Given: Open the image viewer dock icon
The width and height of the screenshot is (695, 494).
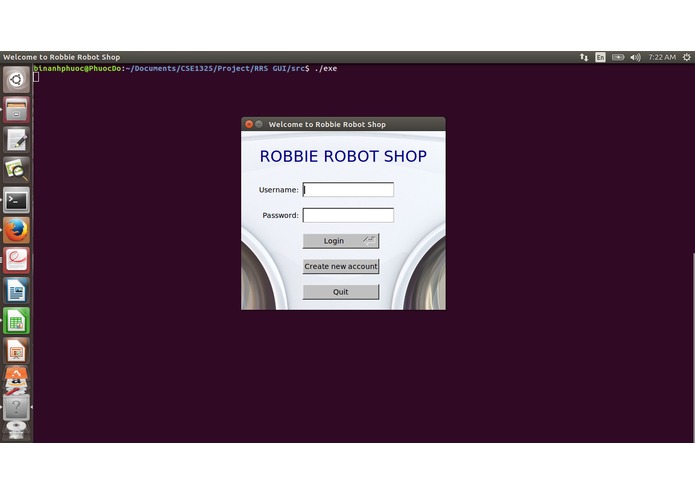Looking at the screenshot, I should 16,170.
